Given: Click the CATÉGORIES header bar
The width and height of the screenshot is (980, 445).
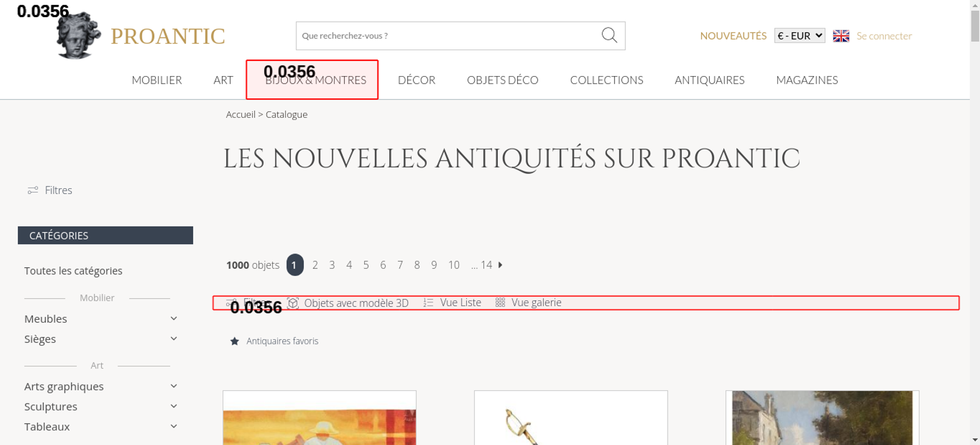Looking at the screenshot, I should pyautogui.click(x=105, y=235).
